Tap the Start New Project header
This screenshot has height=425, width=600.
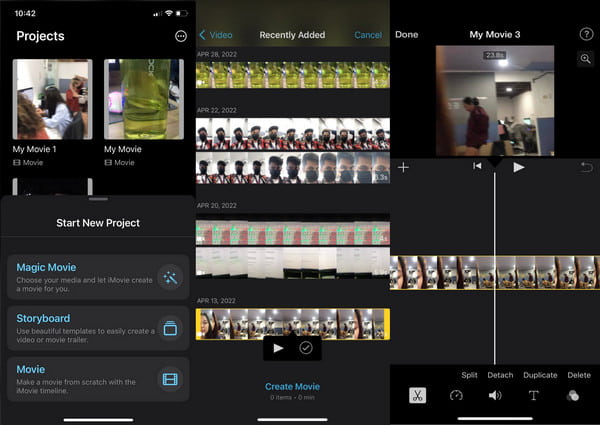pyautogui.click(x=98, y=223)
